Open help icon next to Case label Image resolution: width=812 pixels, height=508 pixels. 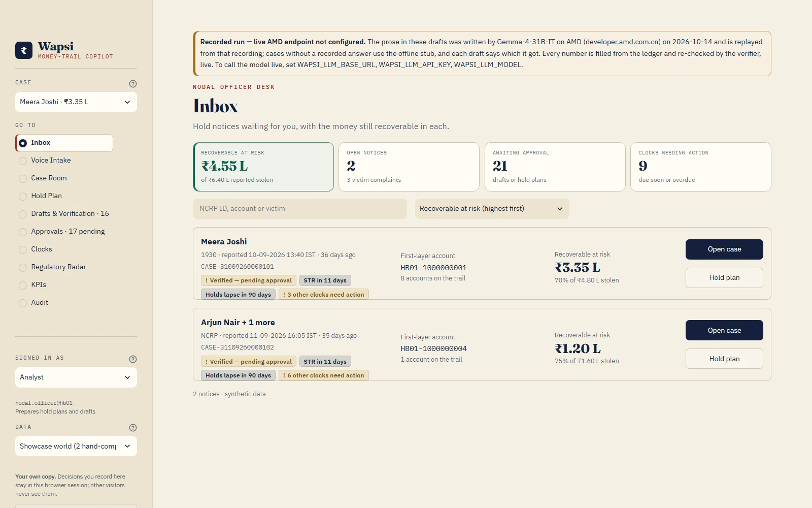pyautogui.click(x=133, y=84)
